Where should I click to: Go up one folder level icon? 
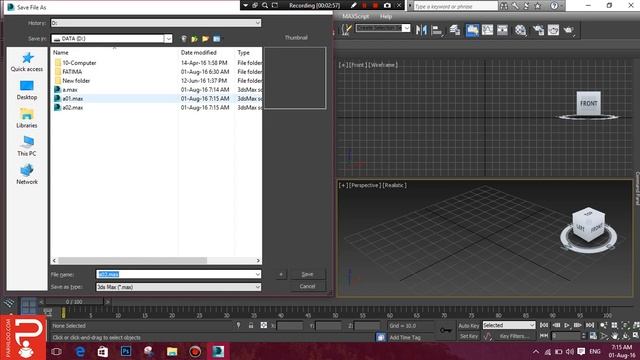tap(195, 39)
